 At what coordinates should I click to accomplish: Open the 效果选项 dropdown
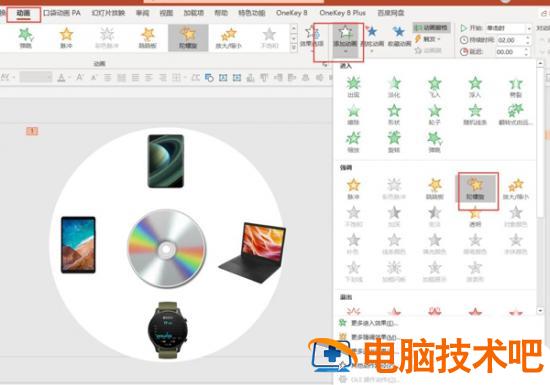(x=311, y=39)
